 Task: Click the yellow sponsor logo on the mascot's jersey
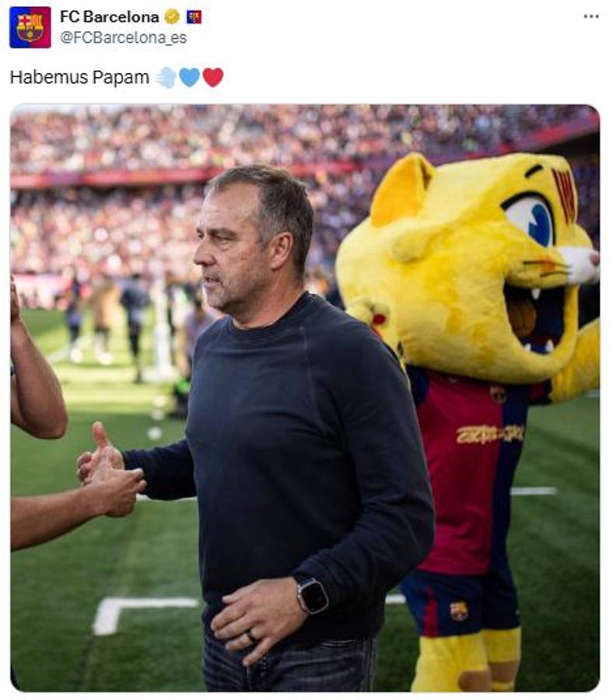[x=490, y=434]
